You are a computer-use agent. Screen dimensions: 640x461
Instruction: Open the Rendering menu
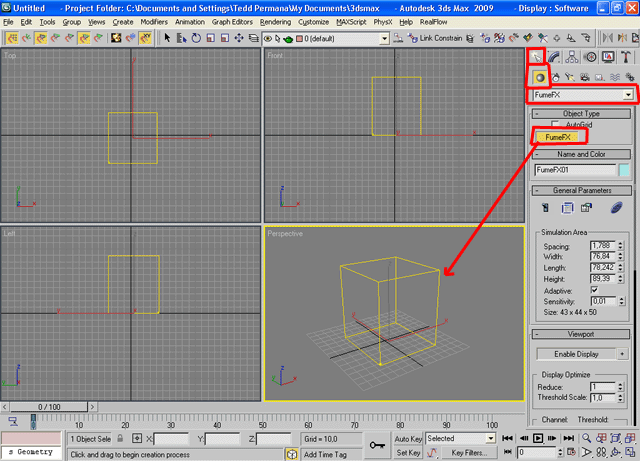(x=276, y=22)
